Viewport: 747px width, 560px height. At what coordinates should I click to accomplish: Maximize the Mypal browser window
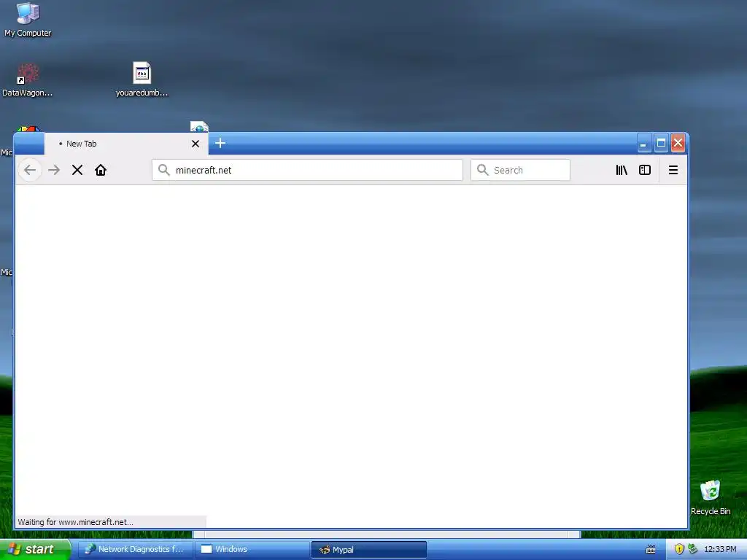click(x=661, y=143)
